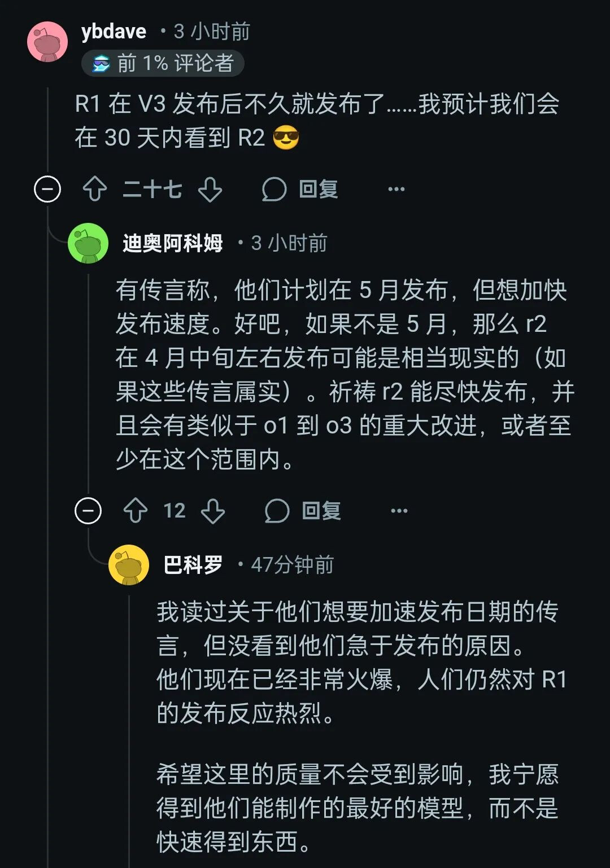Viewport: 610px width, 868px height.
Task: Open more options for ybdave's comment
Action: 396,190
